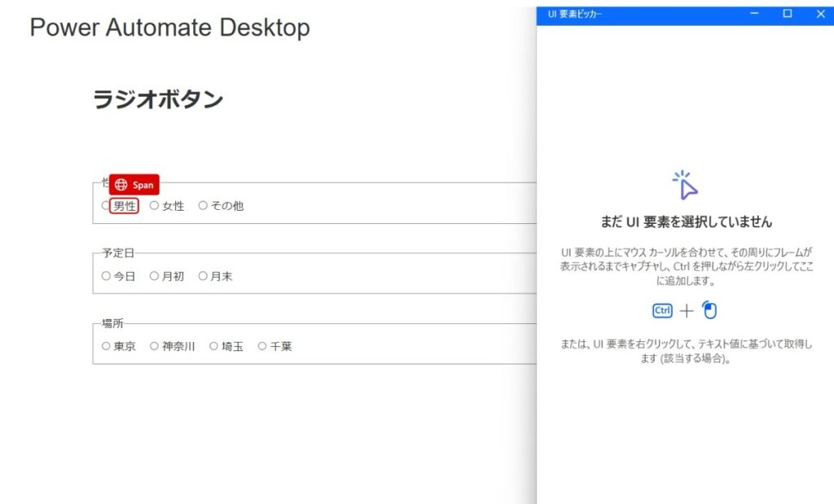This screenshot has width=834, height=504.
Task: Click the purple cursor picker icon
Action: [686, 185]
